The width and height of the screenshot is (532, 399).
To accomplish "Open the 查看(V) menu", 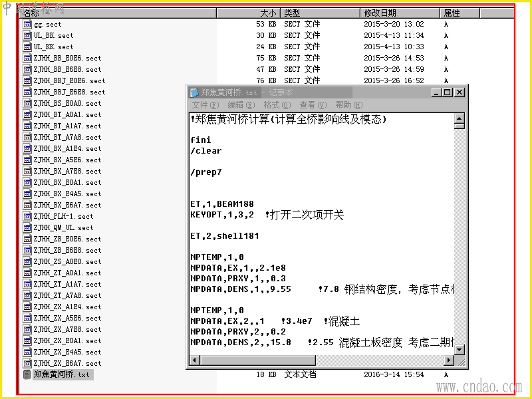I will [x=313, y=105].
